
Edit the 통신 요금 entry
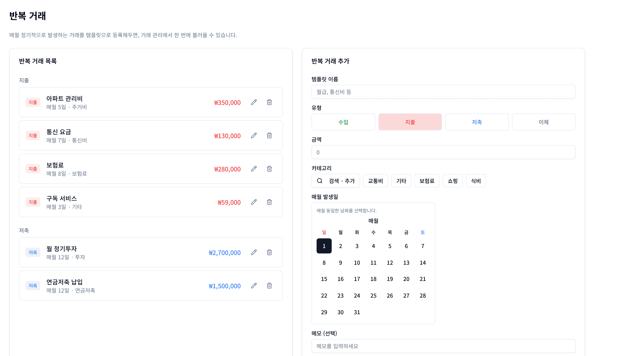coord(254,135)
